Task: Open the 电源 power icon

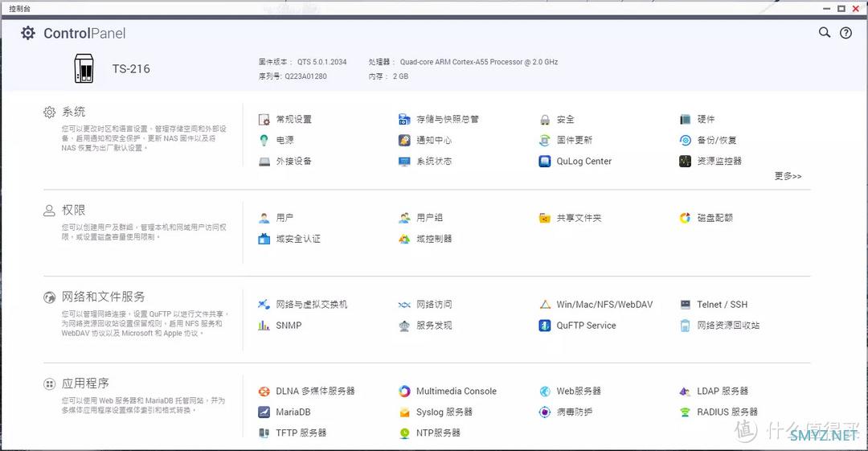Action: [264, 140]
